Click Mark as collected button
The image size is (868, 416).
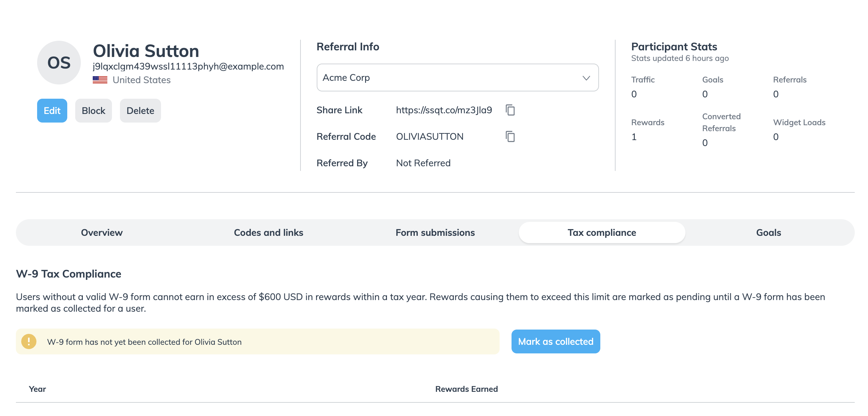coord(555,341)
